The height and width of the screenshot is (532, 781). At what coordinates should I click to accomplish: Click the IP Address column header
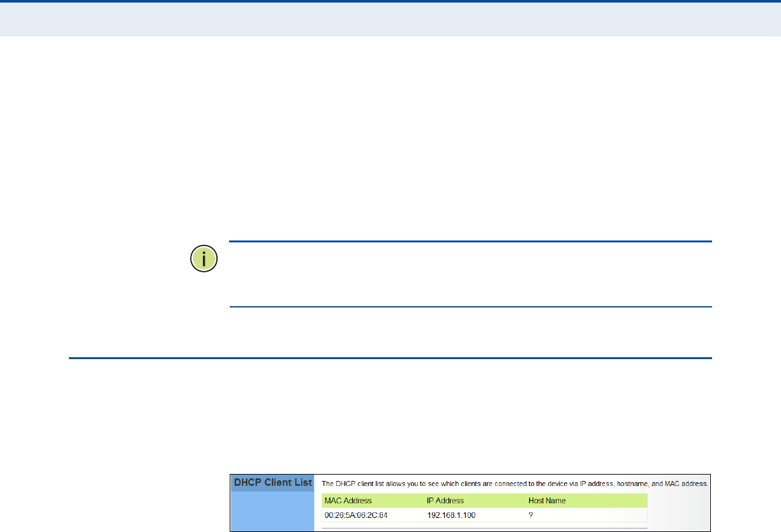tap(445, 501)
